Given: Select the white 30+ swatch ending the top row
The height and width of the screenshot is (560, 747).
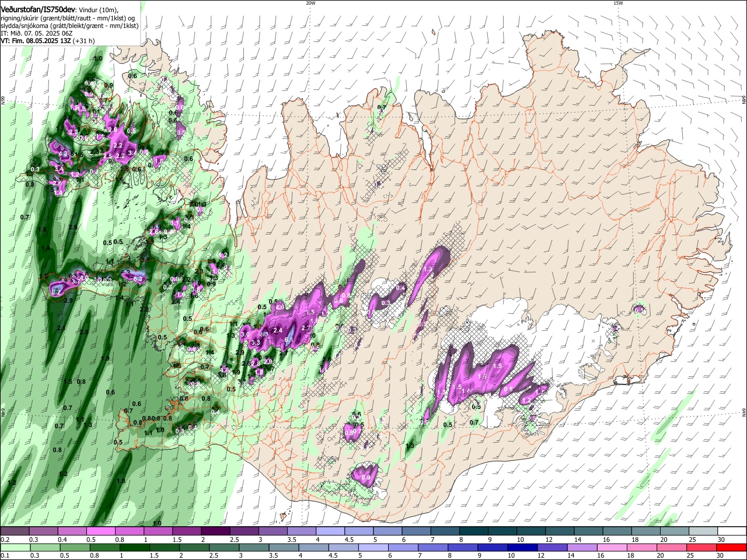Looking at the screenshot, I should 731,531.
